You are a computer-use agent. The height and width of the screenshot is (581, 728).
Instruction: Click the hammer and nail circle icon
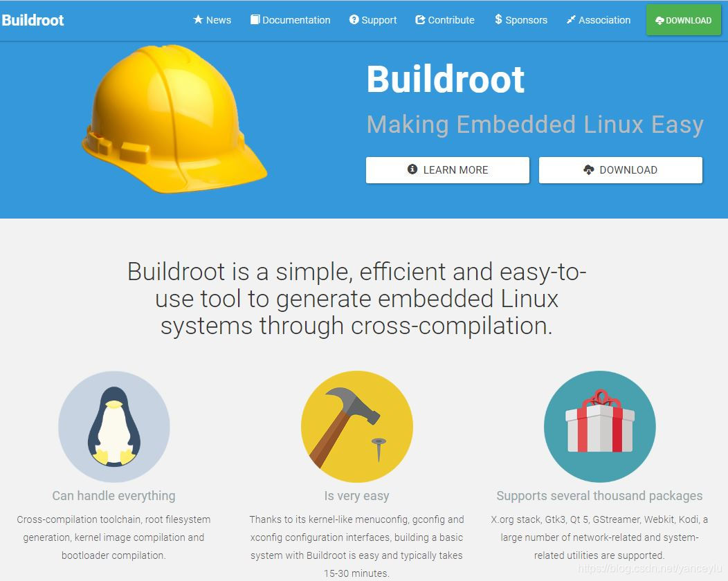(x=356, y=427)
